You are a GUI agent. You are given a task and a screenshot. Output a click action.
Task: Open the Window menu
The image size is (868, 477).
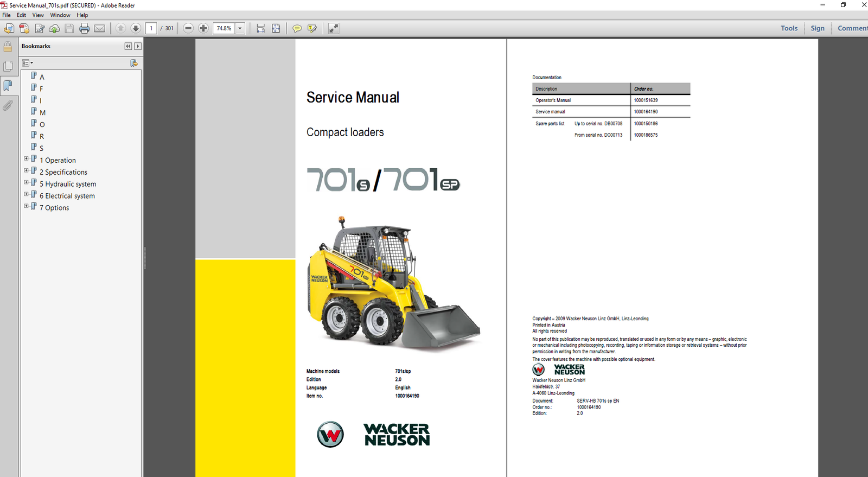[60, 15]
